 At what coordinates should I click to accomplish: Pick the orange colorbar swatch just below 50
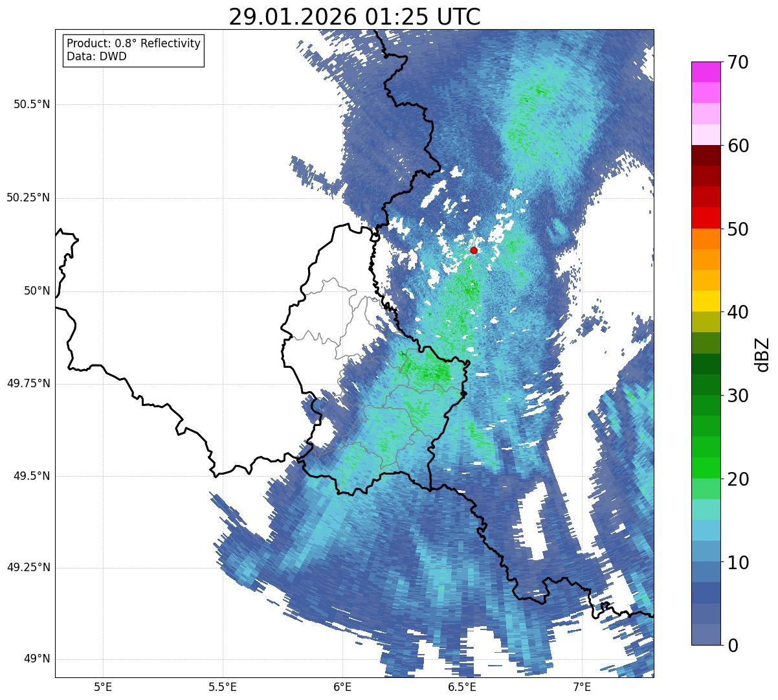pyautogui.click(x=706, y=239)
